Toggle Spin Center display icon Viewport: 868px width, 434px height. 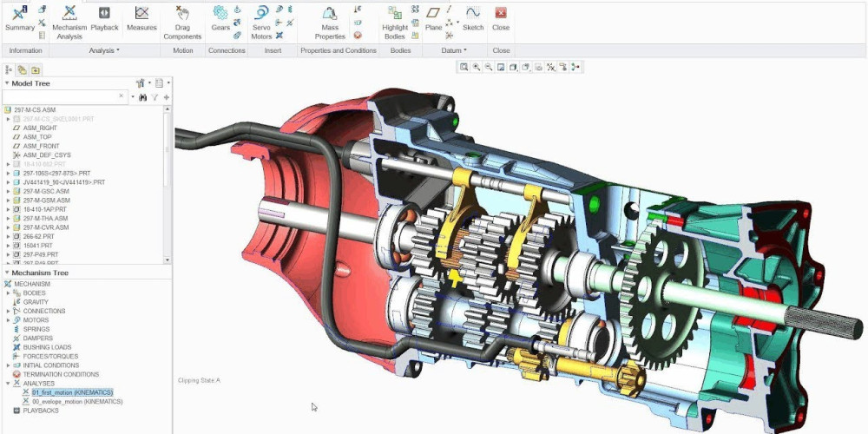pos(575,67)
